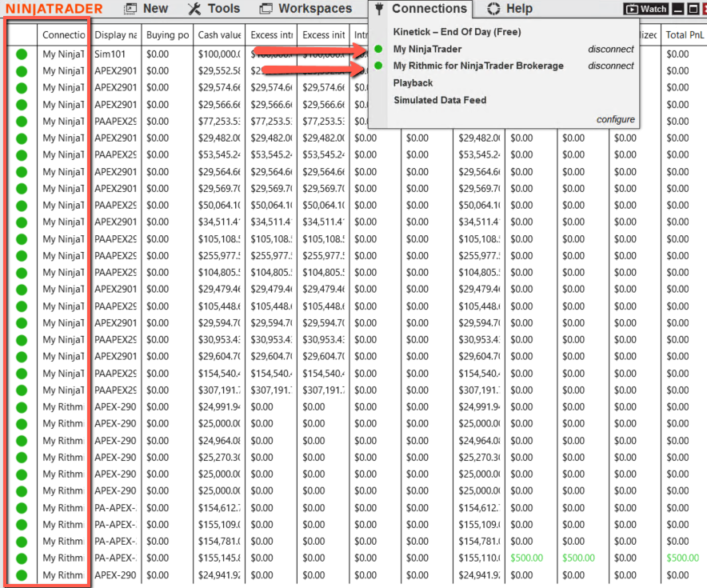Open the Workspaces menu

click(x=306, y=9)
